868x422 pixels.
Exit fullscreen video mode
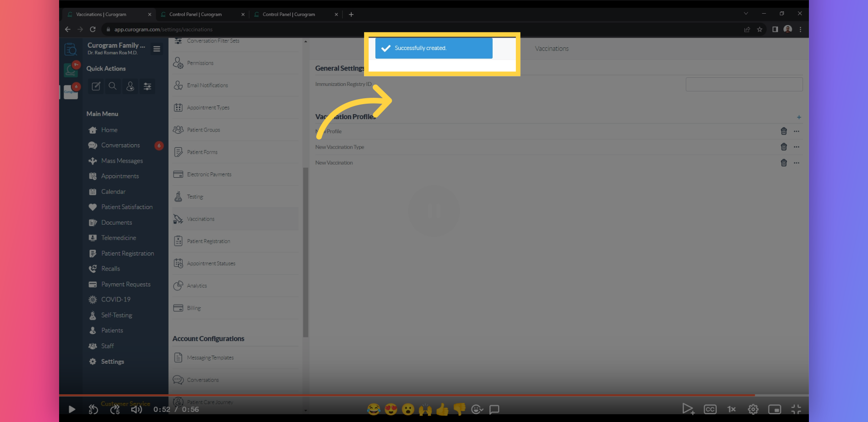tap(796, 409)
